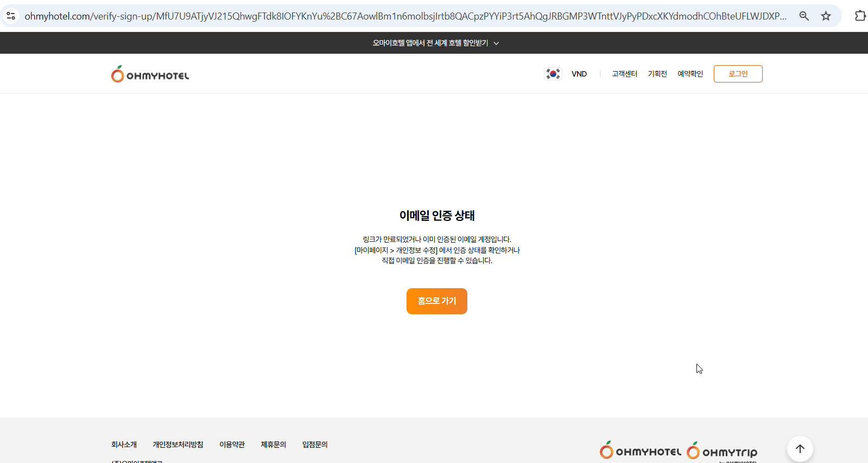The height and width of the screenshot is (463, 868).
Task: Click the text 링크가 만료되었거나 이미 인증된 이메일 계정입니다.
Action: pos(437,239)
